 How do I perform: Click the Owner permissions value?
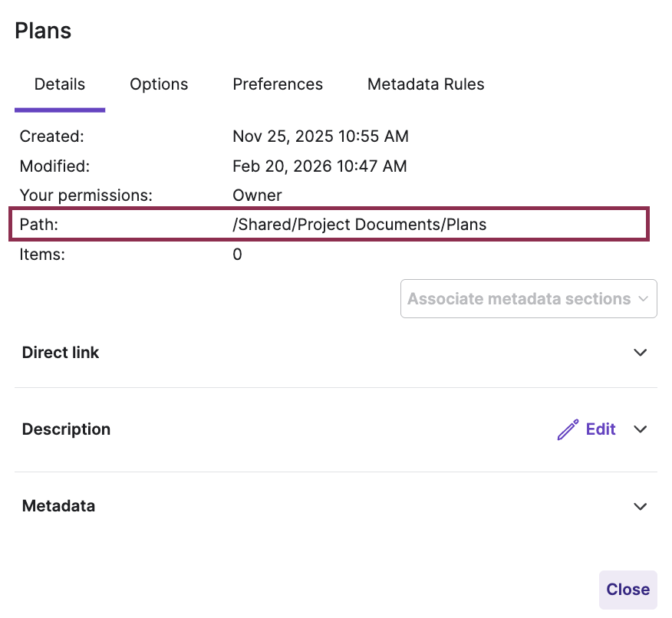(256, 195)
